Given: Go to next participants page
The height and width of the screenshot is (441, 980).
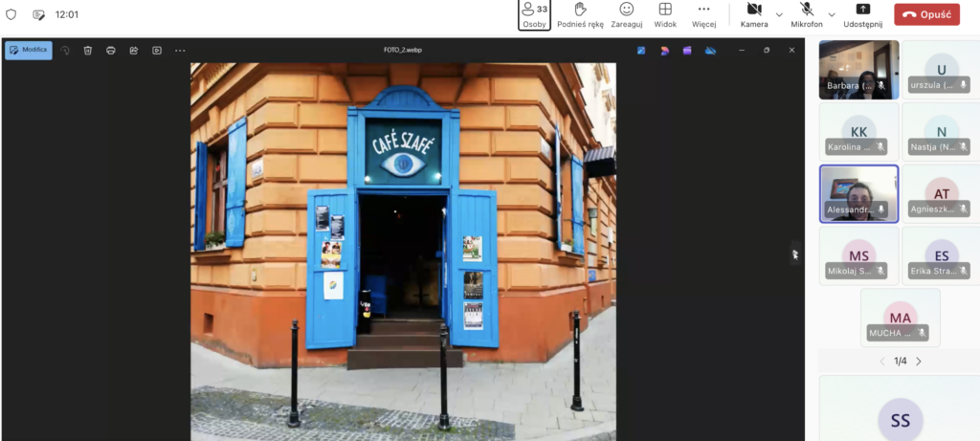Looking at the screenshot, I should coord(919,362).
